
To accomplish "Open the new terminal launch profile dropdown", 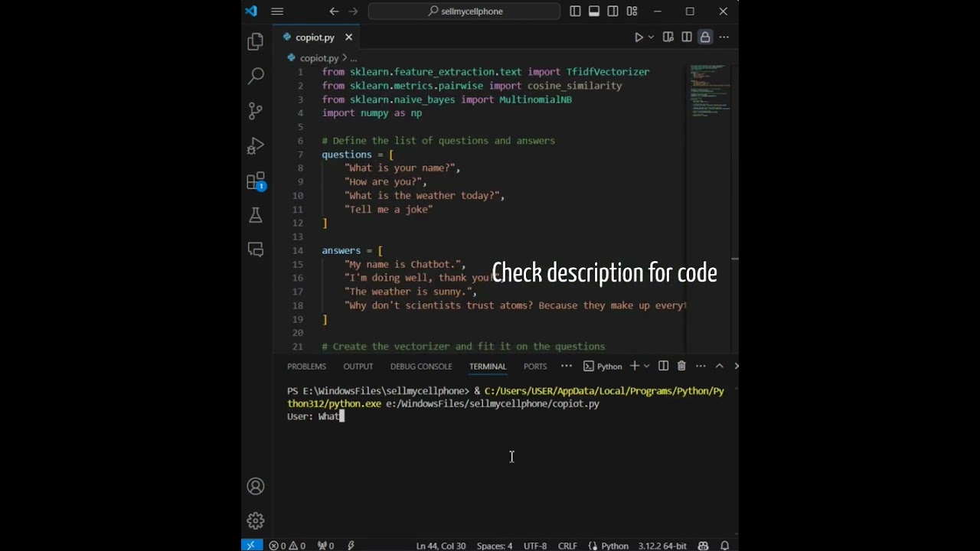I will coord(647,367).
